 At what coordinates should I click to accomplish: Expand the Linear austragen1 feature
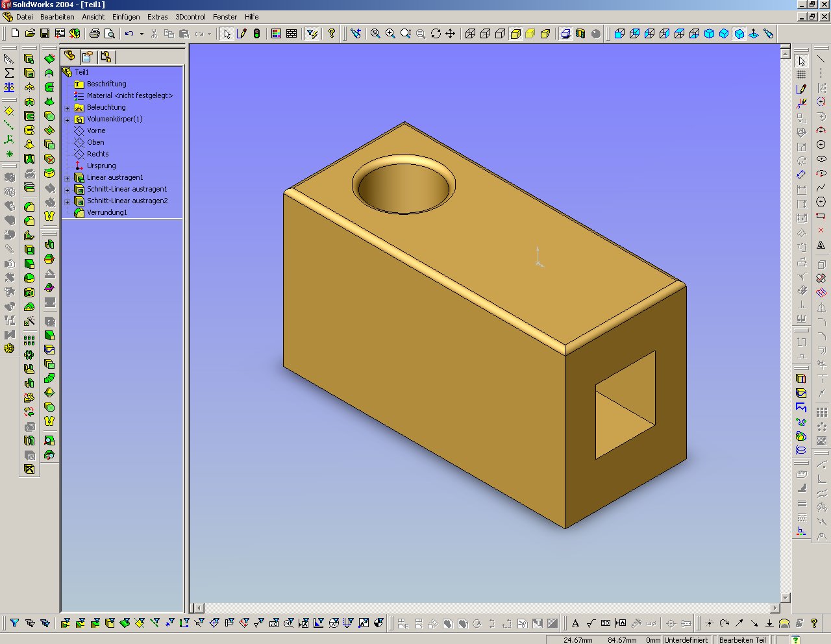coord(67,178)
